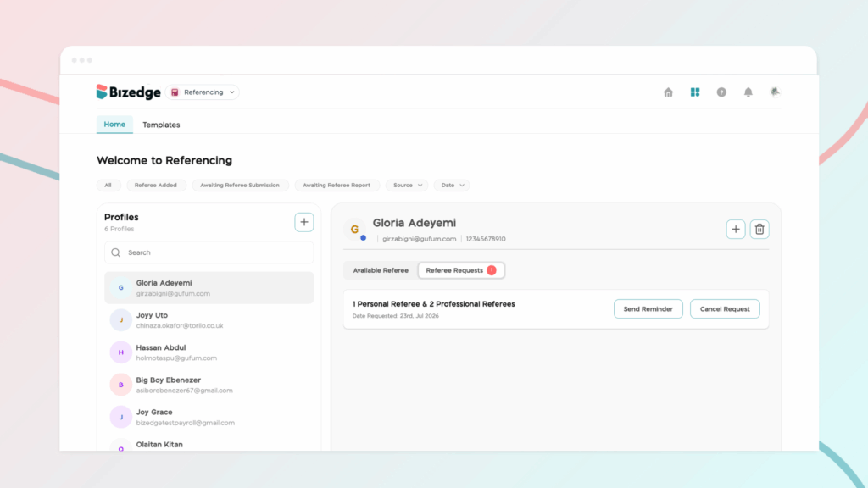868x488 pixels.
Task: Click the Bizedge logo
Action: pyautogui.click(x=129, y=91)
